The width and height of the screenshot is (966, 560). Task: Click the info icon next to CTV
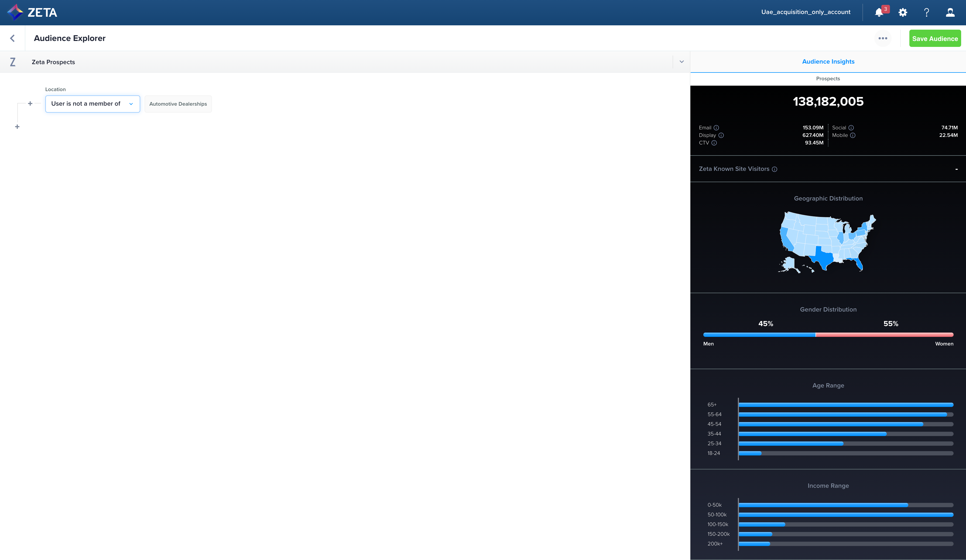[714, 143]
